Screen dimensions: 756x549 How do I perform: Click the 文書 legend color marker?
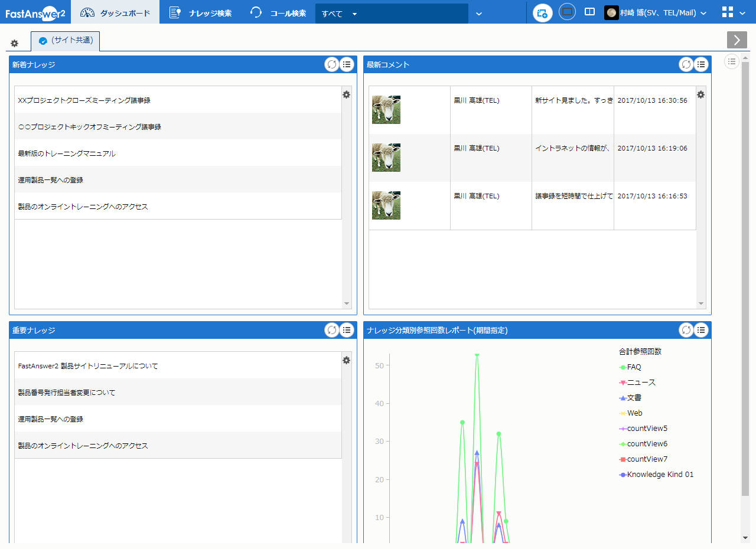pyautogui.click(x=623, y=398)
